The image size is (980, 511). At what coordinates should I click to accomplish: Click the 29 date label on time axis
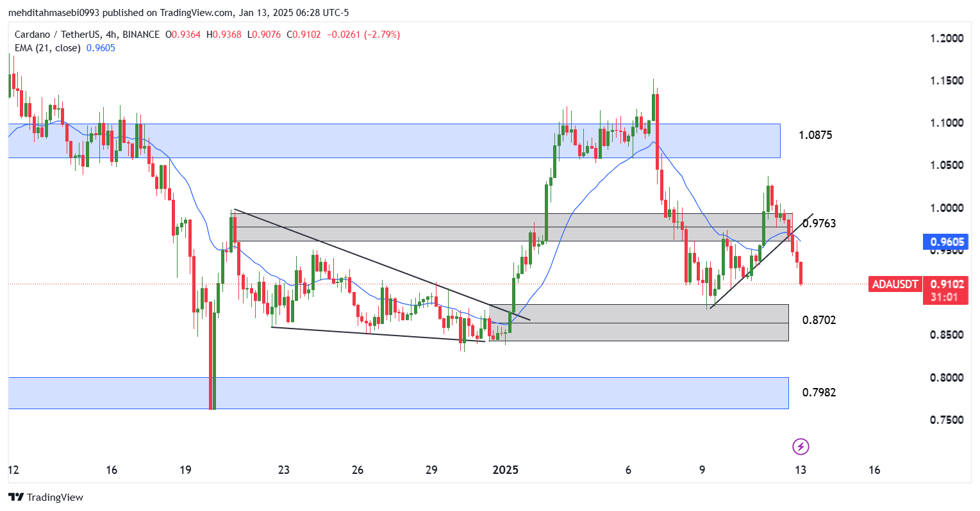click(431, 470)
